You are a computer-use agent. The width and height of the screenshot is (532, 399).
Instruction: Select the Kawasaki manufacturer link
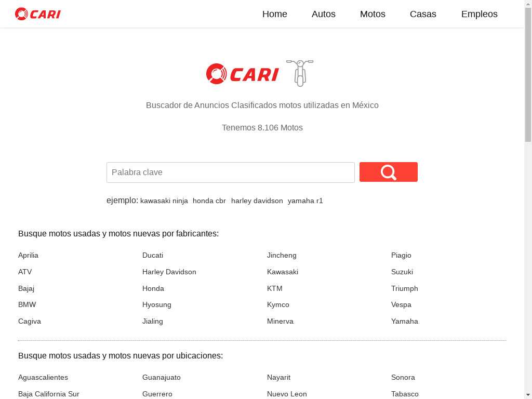[283, 272]
